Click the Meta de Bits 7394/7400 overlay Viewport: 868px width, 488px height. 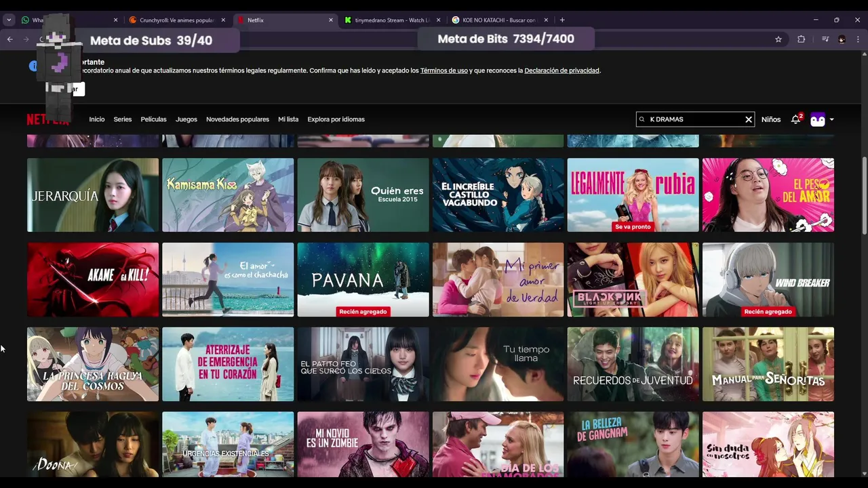click(506, 39)
